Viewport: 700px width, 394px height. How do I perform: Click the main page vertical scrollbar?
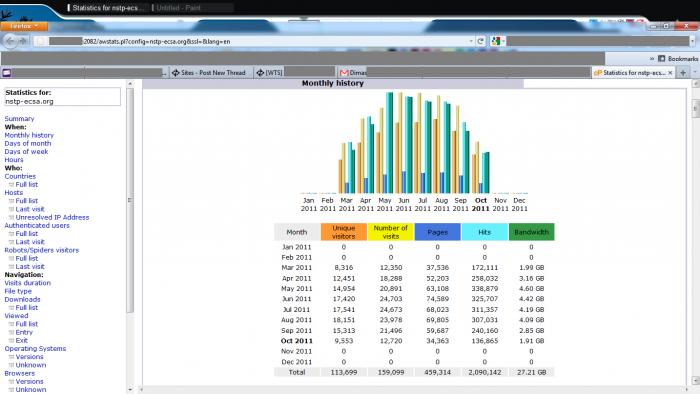(x=696, y=108)
